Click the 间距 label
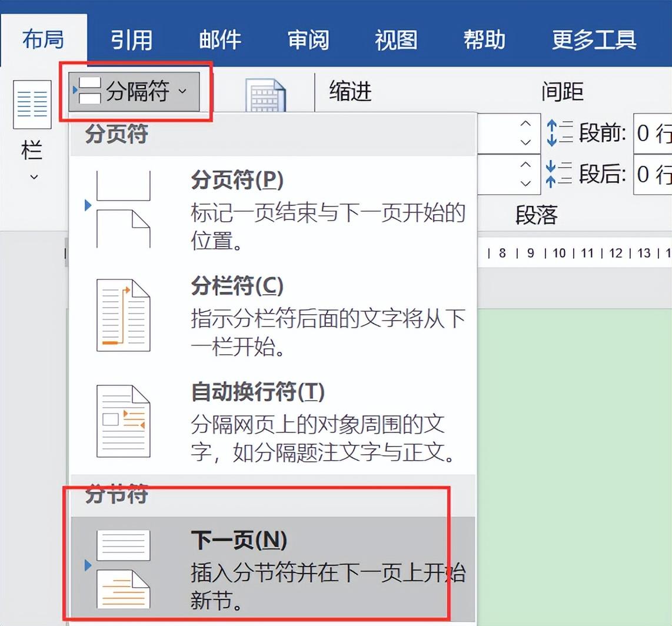672x626 pixels. click(x=563, y=91)
